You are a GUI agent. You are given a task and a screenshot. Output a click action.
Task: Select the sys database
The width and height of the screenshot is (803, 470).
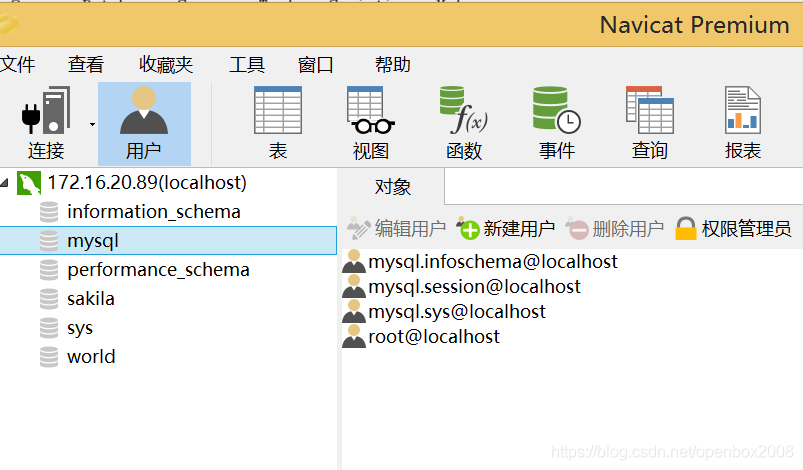pyautogui.click(x=80, y=328)
